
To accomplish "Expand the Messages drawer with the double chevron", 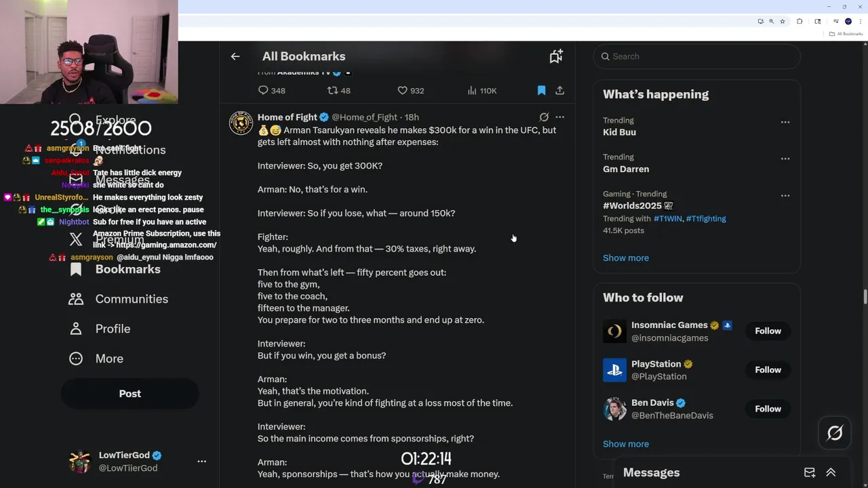I will (831, 472).
